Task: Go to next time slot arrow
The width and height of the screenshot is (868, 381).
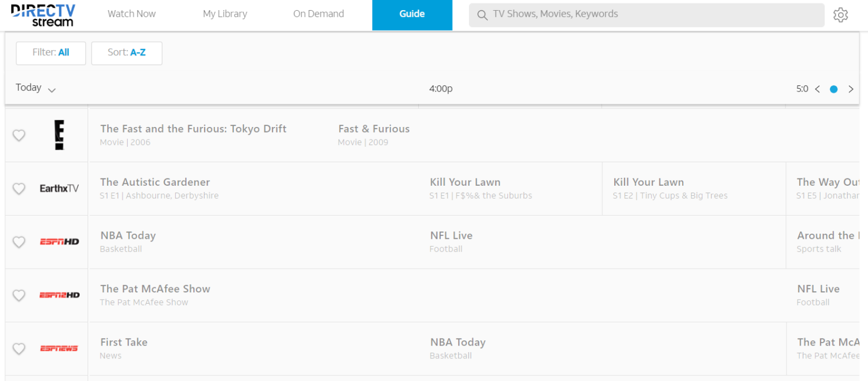Action: (850, 89)
